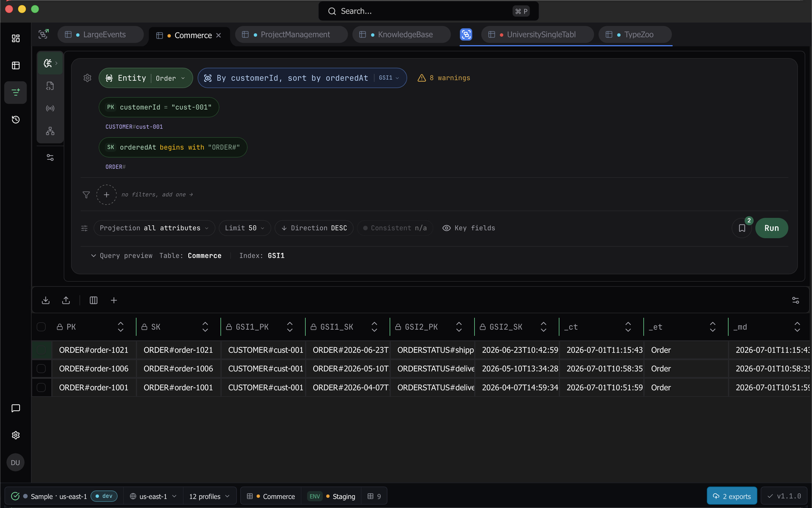Select the broadcast streams mode icon
The image size is (812, 508).
50,108
